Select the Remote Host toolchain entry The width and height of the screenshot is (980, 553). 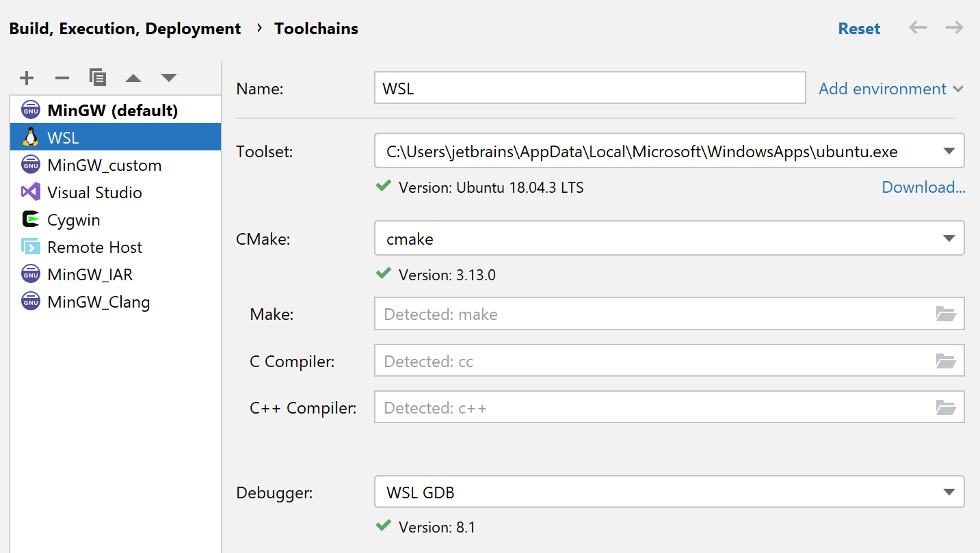point(94,247)
